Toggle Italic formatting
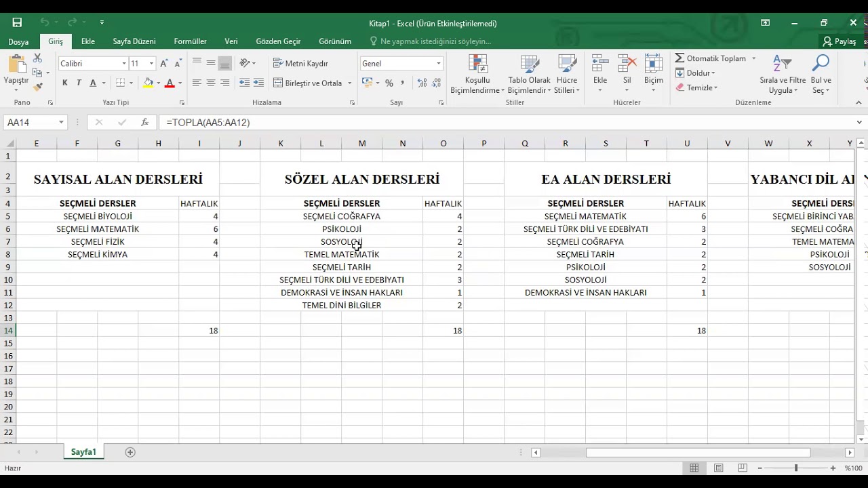868x488 pixels. pyautogui.click(x=79, y=83)
